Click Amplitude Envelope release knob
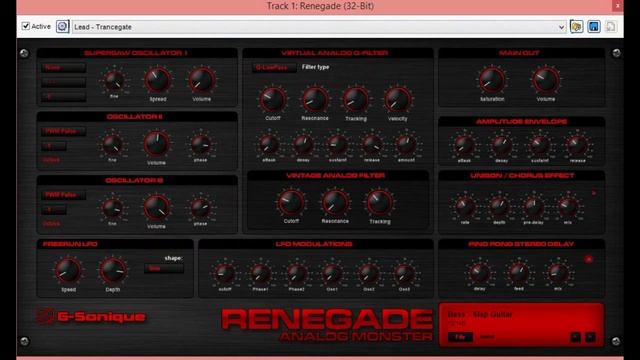The width and height of the screenshot is (640, 360). [x=577, y=144]
